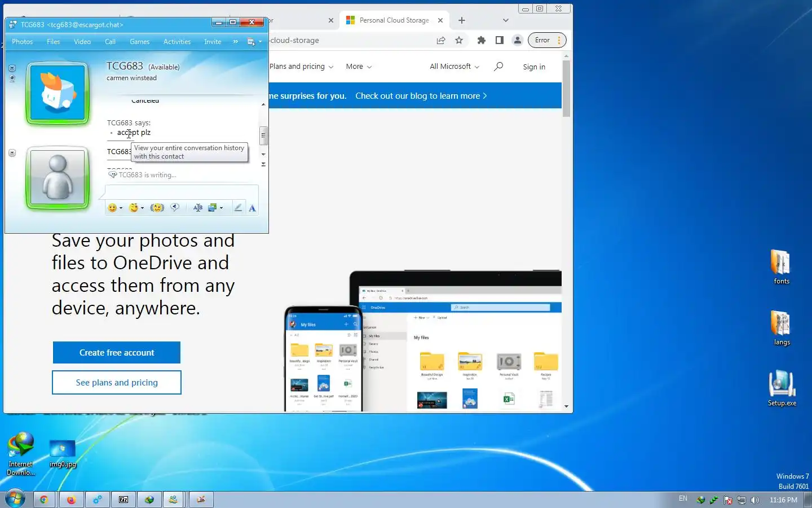Expand the All Microsoft menu
The height and width of the screenshot is (508, 812).
(x=454, y=67)
